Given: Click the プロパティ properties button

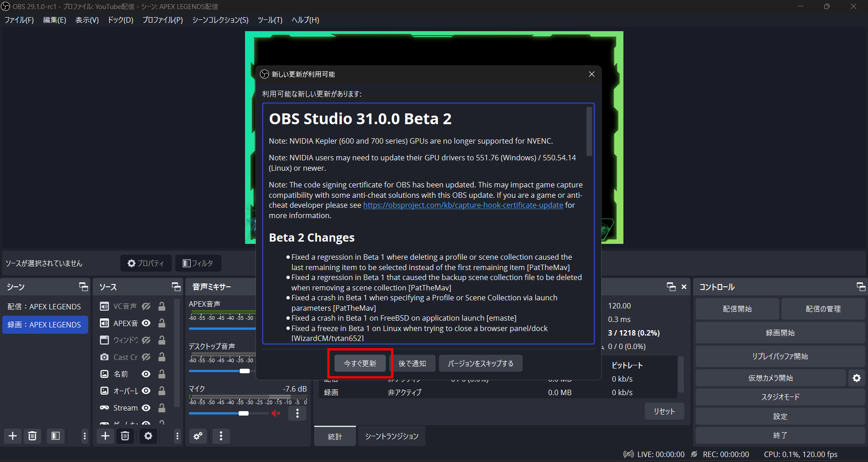Looking at the screenshot, I should click(146, 263).
